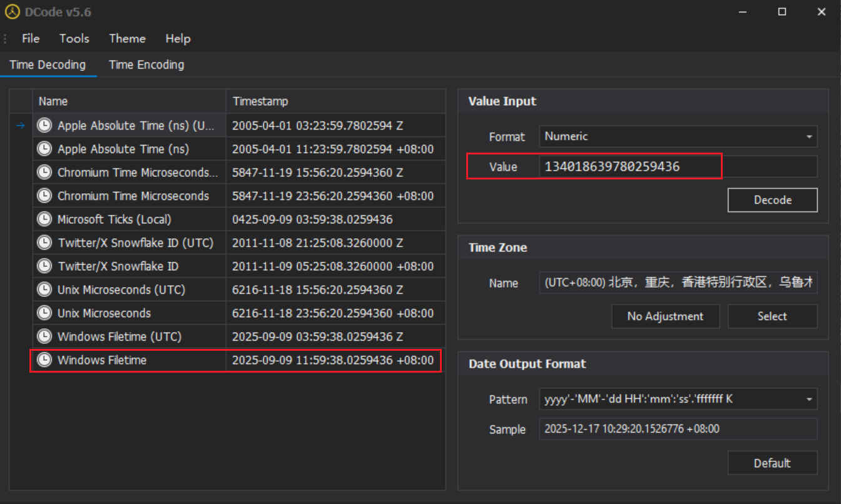Click the clock icon beside Windows Filetime row
Image resolution: width=841 pixels, height=504 pixels.
pyautogui.click(x=44, y=360)
